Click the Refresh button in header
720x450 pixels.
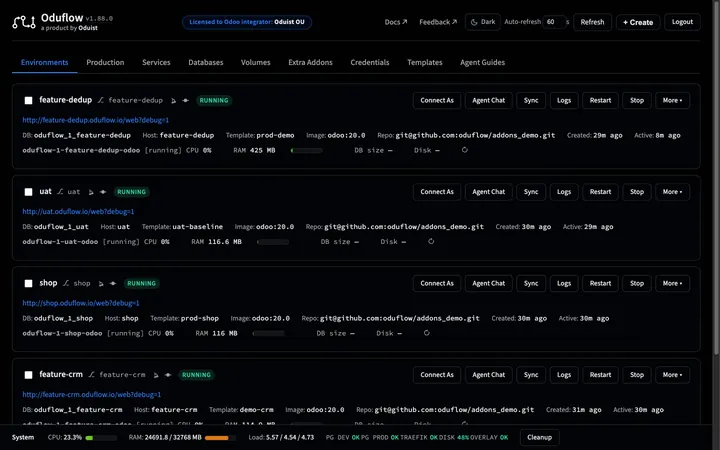592,22
